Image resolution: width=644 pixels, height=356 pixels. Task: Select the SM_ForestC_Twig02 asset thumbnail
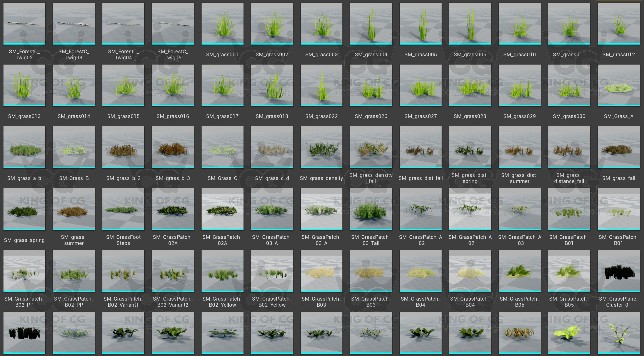(24, 23)
